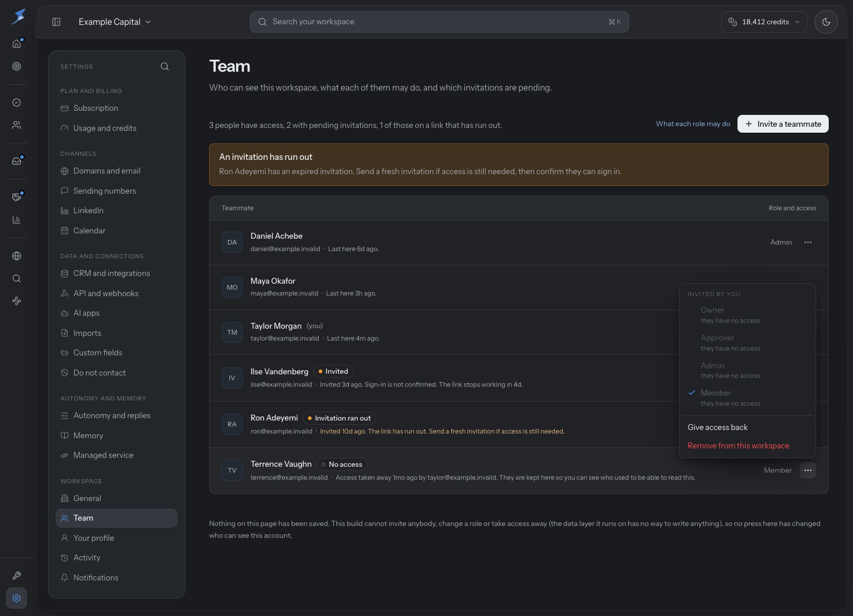
Task: Open the circled checkmark icon in left rail
Action: click(x=17, y=102)
